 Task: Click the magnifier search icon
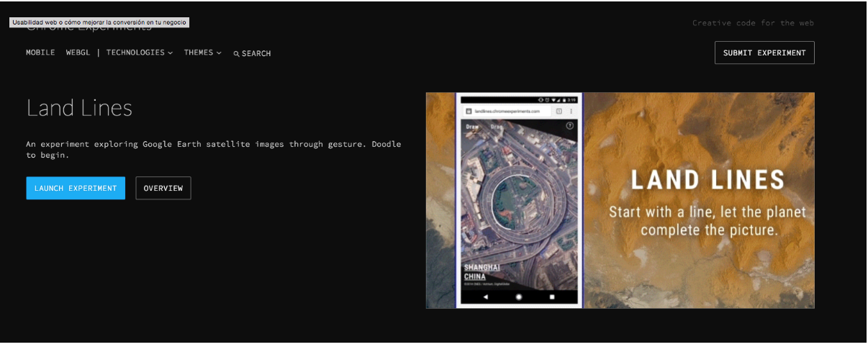[236, 54]
